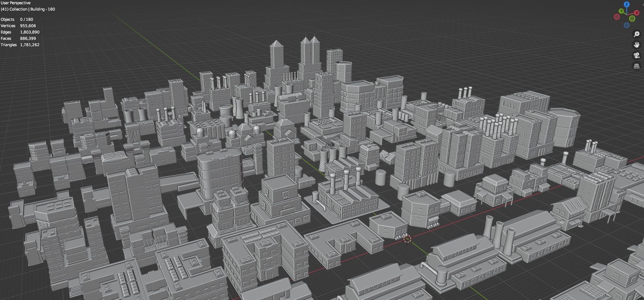Click '(41) Collection | Building - 180' text

pos(28,9)
